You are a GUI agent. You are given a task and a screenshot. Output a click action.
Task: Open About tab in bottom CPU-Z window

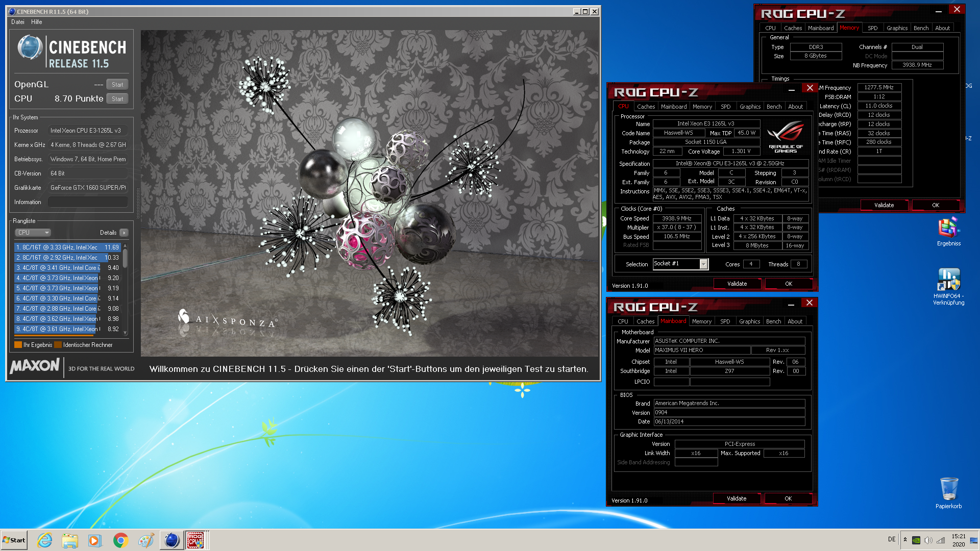point(795,321)
